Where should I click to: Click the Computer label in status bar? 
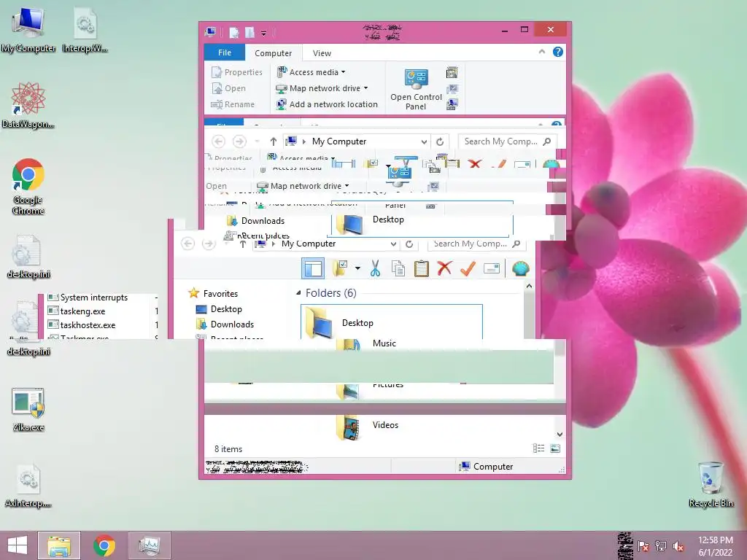click(493, 467)
